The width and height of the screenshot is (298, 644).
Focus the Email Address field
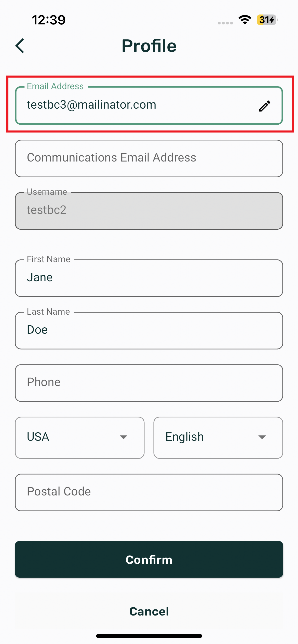(x=138, y=105)
